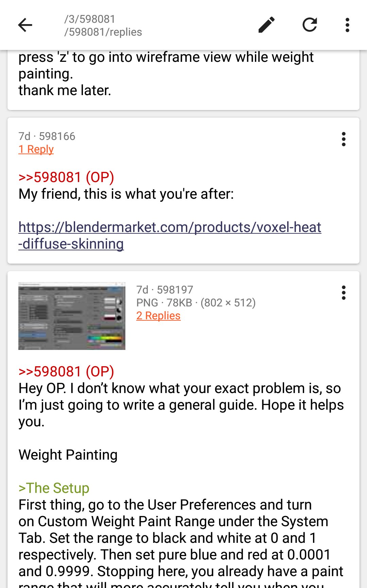The image size is (367, 588).
Task: Open the top bar overflow menu
Action: tap(347, 25)
